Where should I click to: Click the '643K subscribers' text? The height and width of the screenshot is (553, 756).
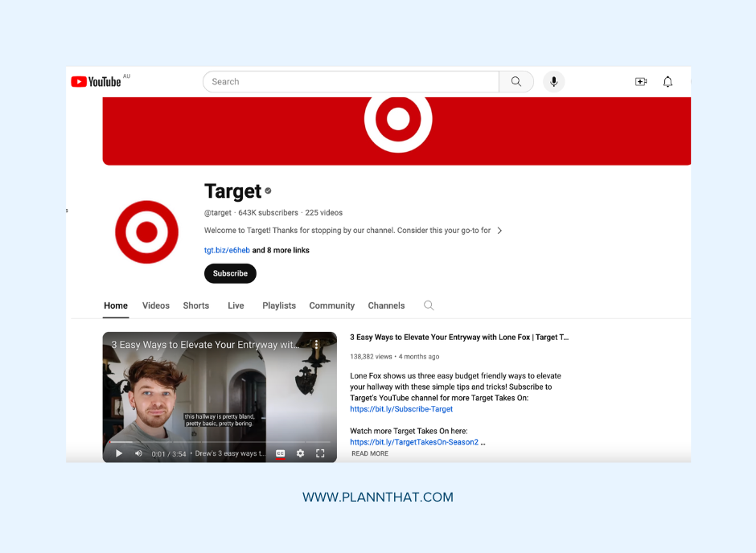[x=268, y=212]
